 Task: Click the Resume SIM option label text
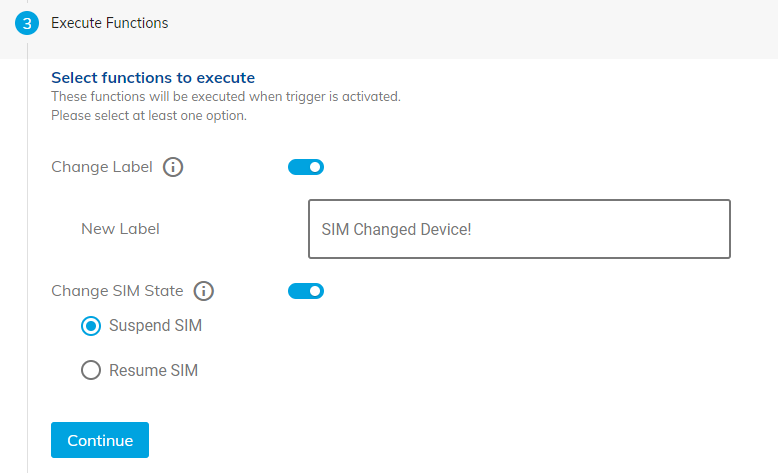[153, 371]
